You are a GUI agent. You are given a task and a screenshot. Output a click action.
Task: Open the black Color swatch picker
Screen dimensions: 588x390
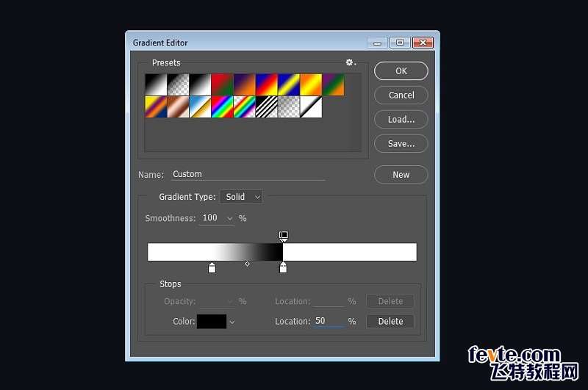(212, 322)
